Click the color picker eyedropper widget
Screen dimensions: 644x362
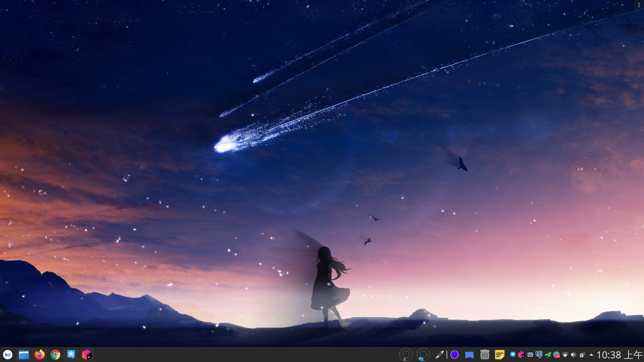point(439,355)
